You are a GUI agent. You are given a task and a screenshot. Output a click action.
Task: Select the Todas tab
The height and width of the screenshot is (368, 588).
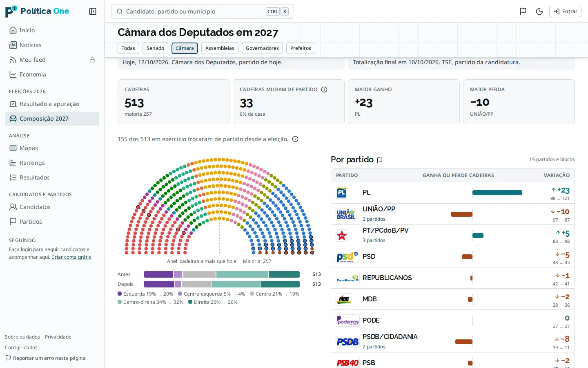pyautogui.click(x=128, y=48)
